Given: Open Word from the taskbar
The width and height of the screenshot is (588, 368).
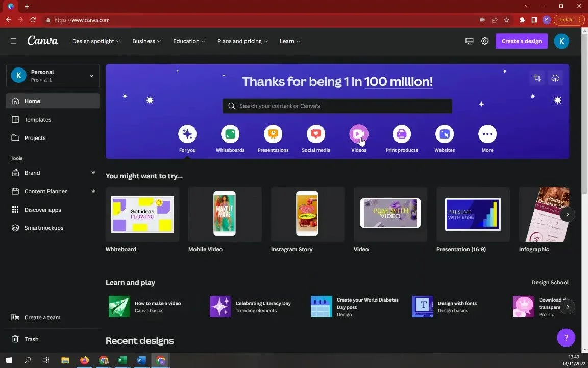Looking at the screenshot, I should tap(141, 360).
